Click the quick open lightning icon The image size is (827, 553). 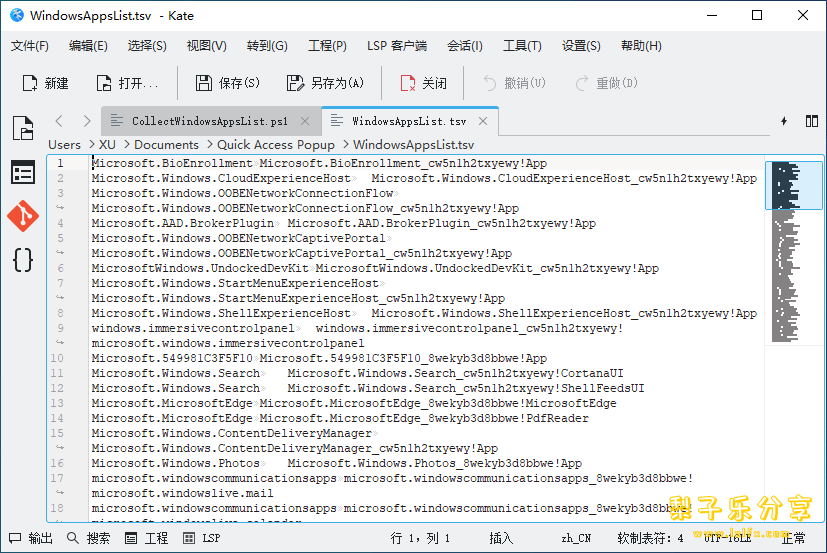(784, 121)
